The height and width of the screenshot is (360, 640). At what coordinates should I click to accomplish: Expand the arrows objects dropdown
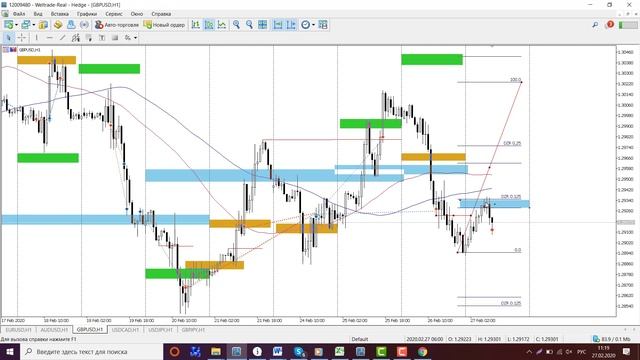point(135,38)
